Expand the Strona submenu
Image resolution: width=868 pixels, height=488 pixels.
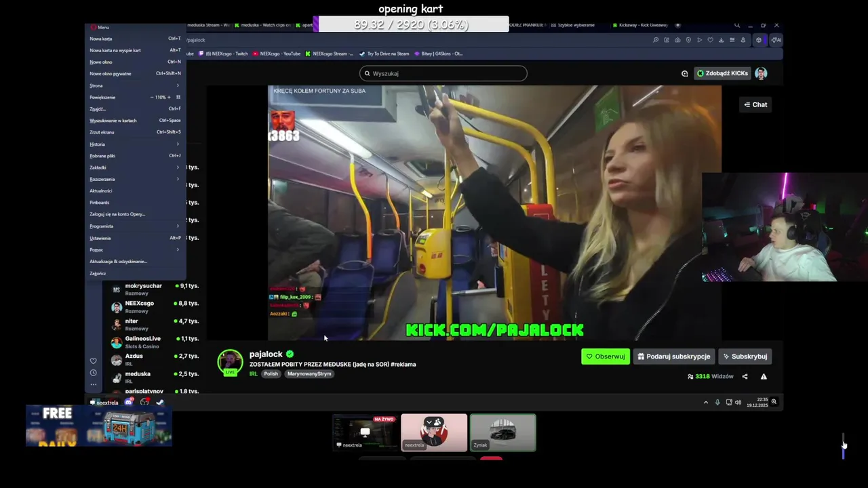136,85
